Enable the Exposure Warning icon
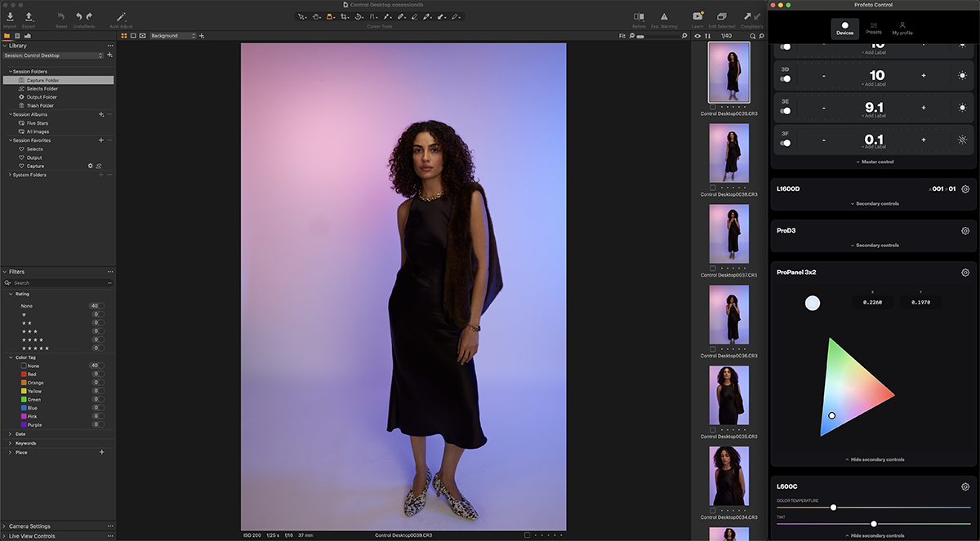 (x=664, y=16)
